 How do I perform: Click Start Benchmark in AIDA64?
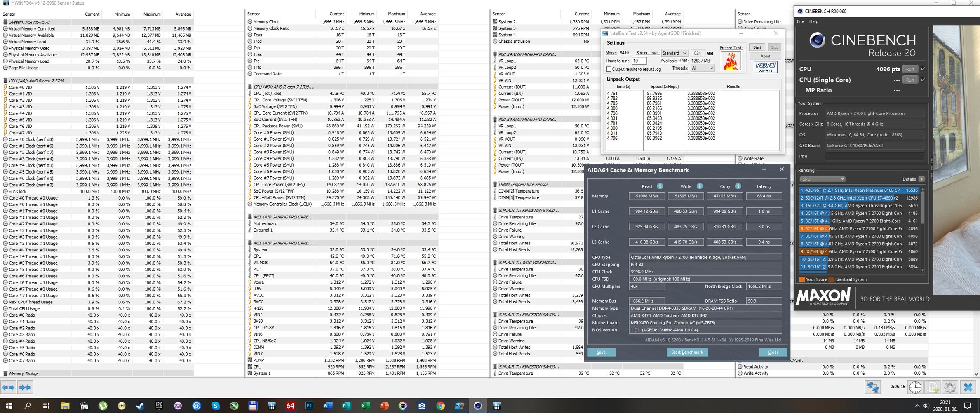(x=687, y=352)
